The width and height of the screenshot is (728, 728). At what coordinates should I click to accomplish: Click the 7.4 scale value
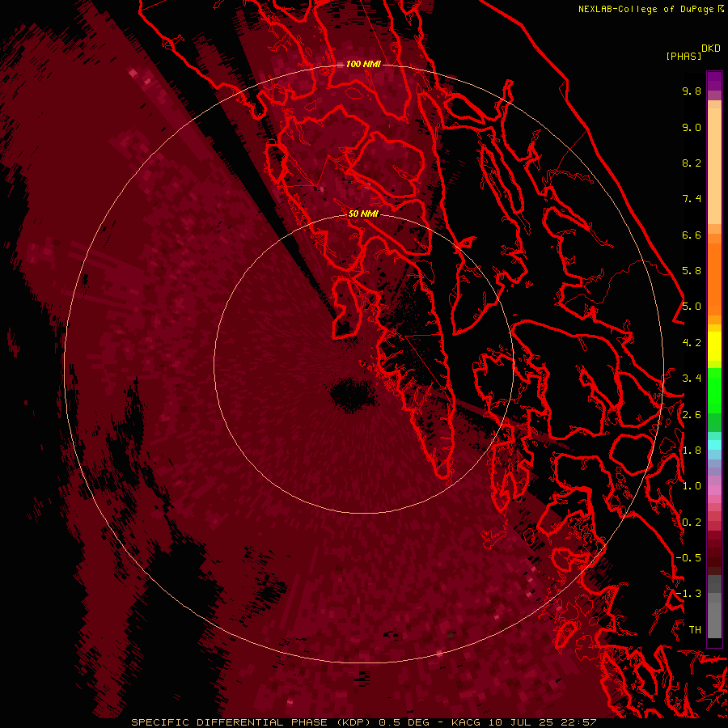pyautogui.click(x=692, y=199)
